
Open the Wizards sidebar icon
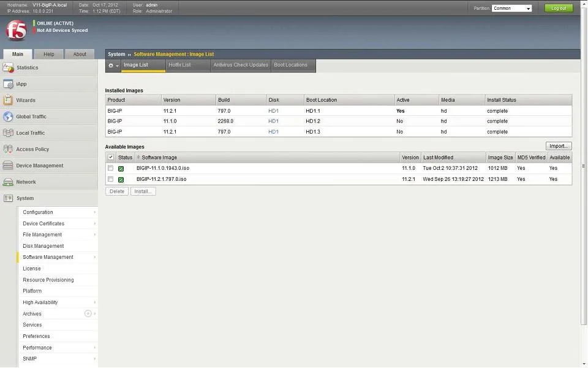click(8, 100)
